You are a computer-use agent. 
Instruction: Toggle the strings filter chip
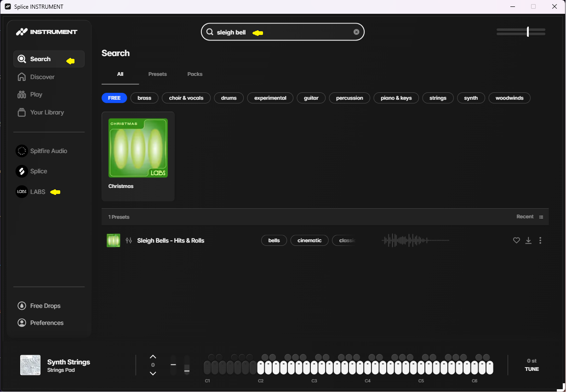(x=438, y=98)
